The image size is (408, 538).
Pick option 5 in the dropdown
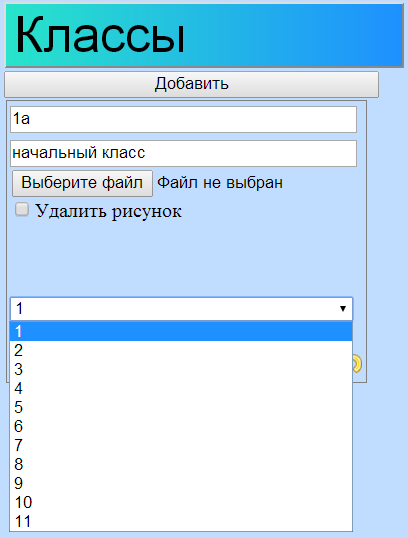(181, 407)
